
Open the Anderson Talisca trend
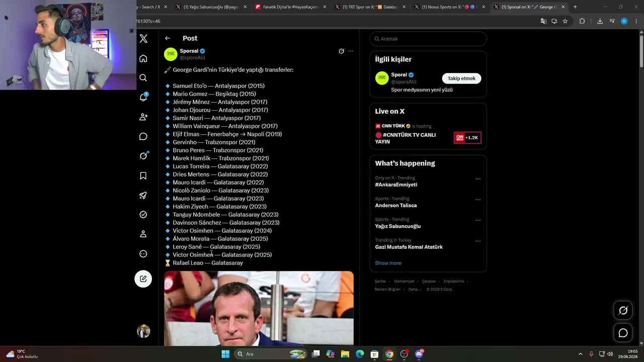(396, 205)
